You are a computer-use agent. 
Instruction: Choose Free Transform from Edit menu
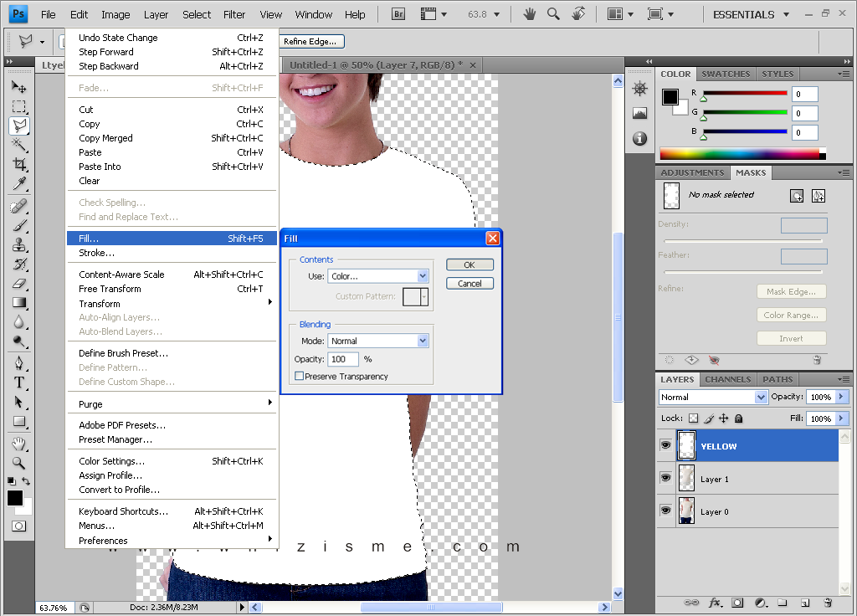[172, 289]
